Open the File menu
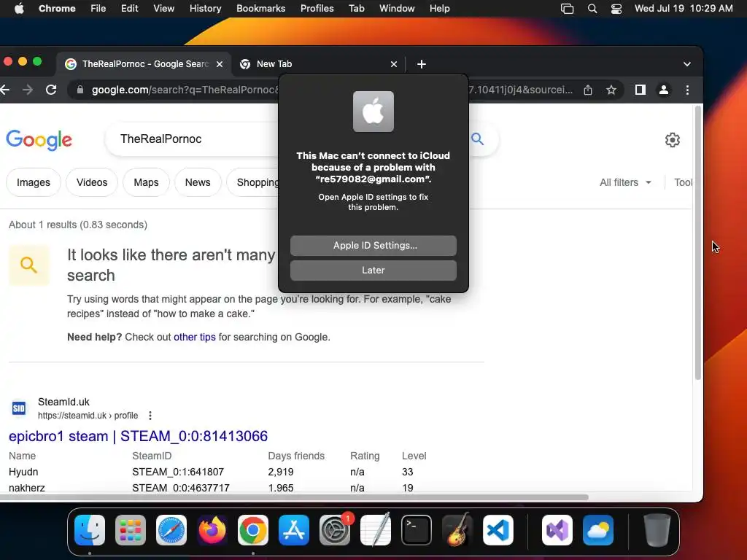The image size is (747, 560). point(98,9)
